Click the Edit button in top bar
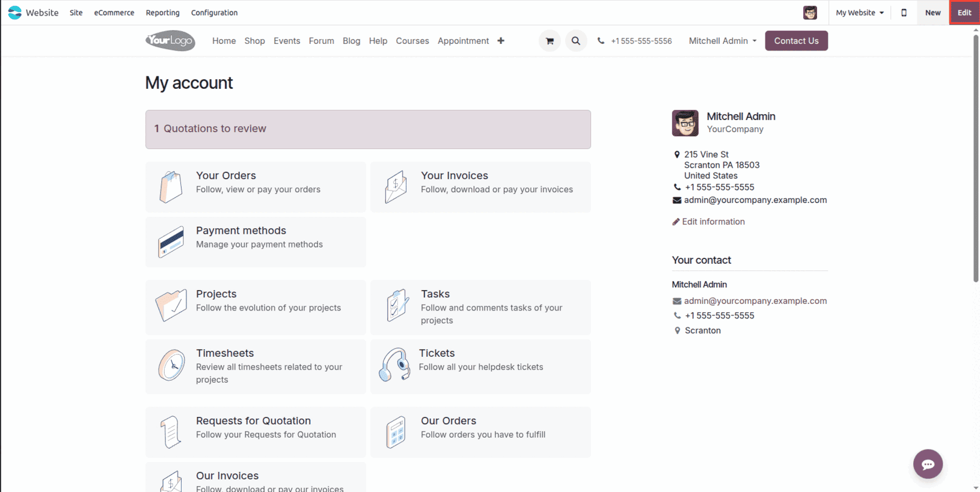Image resolution: width=980 pixels, height=492 pixels. click(x=964, y=13)
